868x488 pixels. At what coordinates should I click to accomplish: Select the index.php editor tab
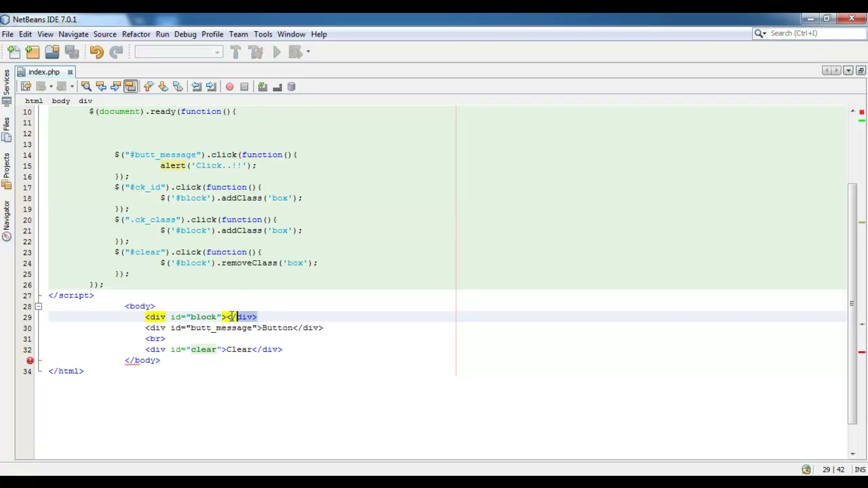(x=43, y=72)
